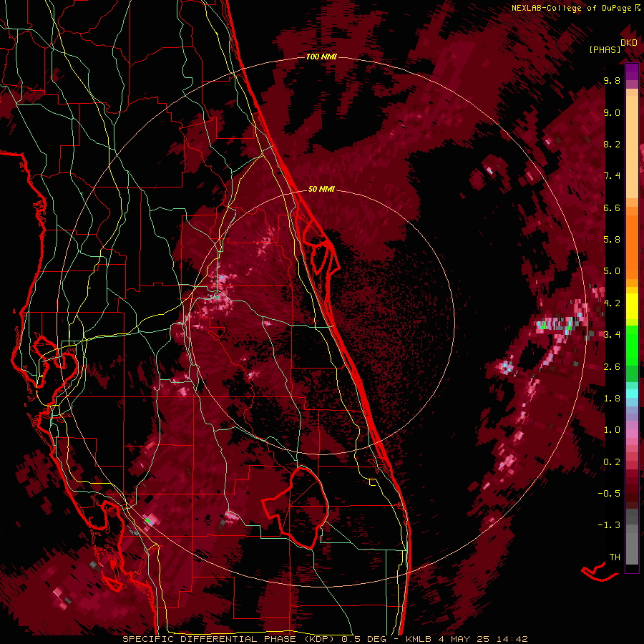
Task: Click the 1.8 scale value
Action: [612, 399]
